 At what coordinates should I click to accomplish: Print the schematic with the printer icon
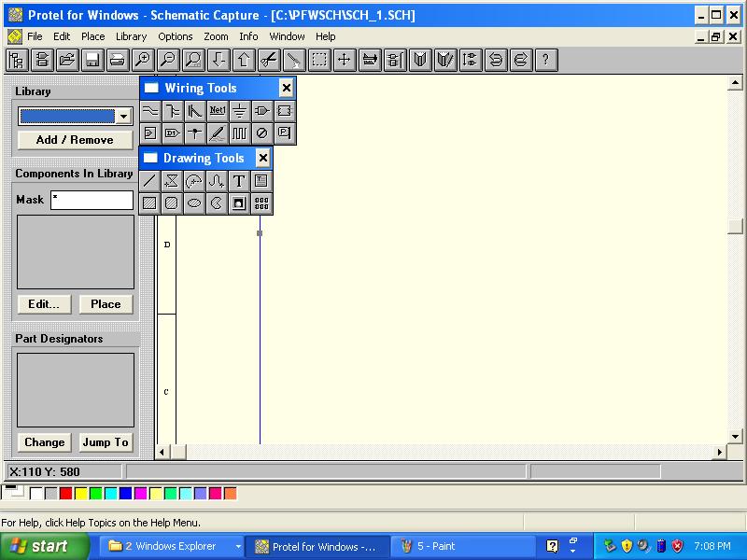(118, 60)
